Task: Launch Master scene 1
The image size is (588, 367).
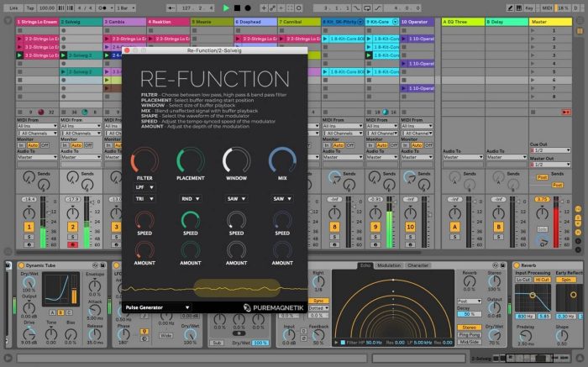Action: [x=533, y=31]
